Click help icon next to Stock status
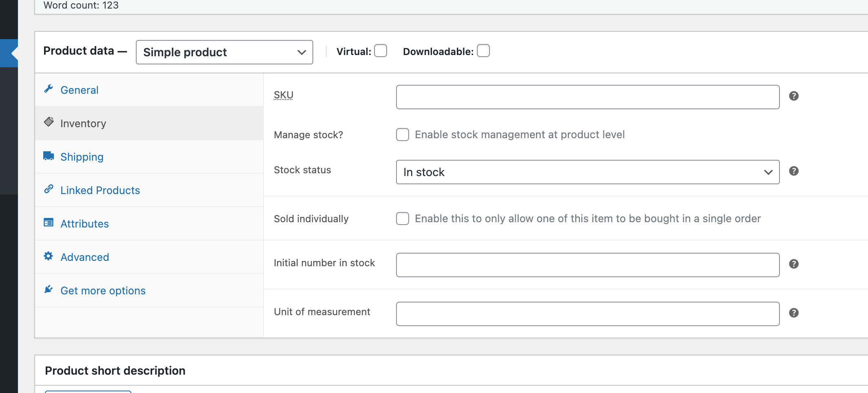 (x=794, y=171)
